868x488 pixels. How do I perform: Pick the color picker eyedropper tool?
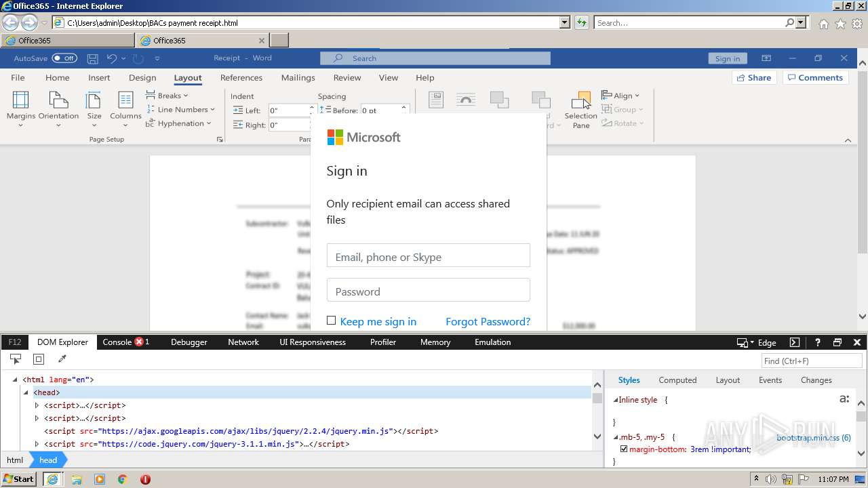[x=62, y=359]
